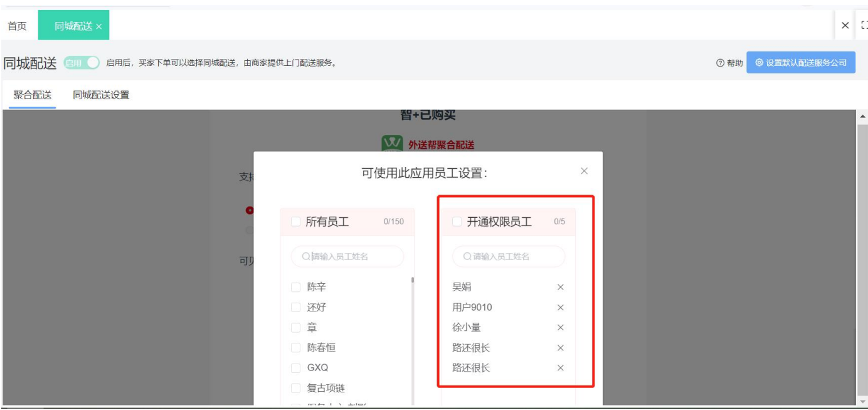Open the 聚合配送 tab
The height and width of the screenshot is (410, 868).
[x=33, y=95]
